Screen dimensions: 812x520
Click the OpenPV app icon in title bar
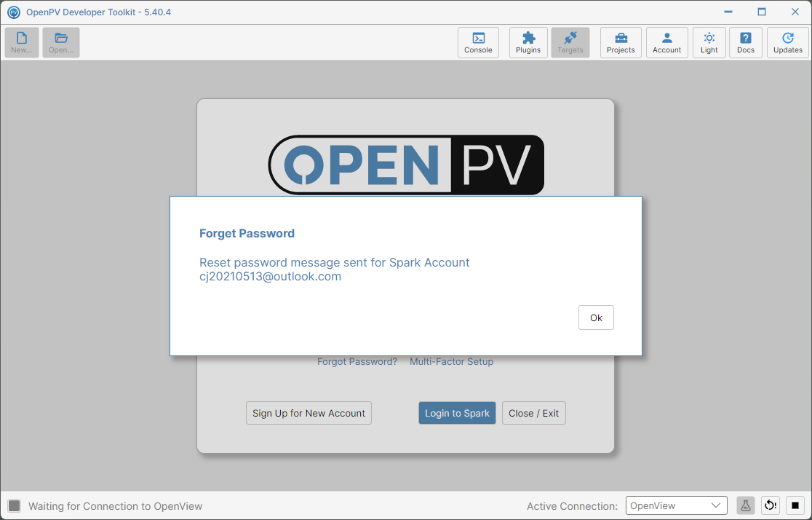(14, 12)
